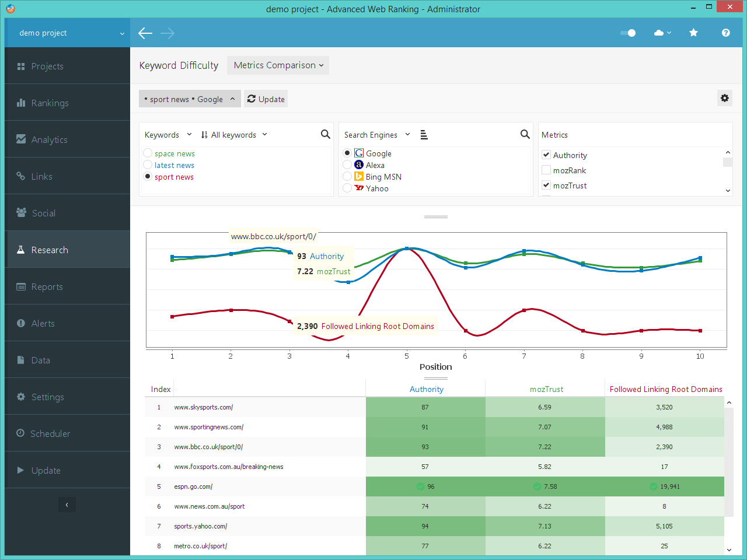Sort table by Authority column
This screenshot has height=560, width=747.
tap(426, 389)
